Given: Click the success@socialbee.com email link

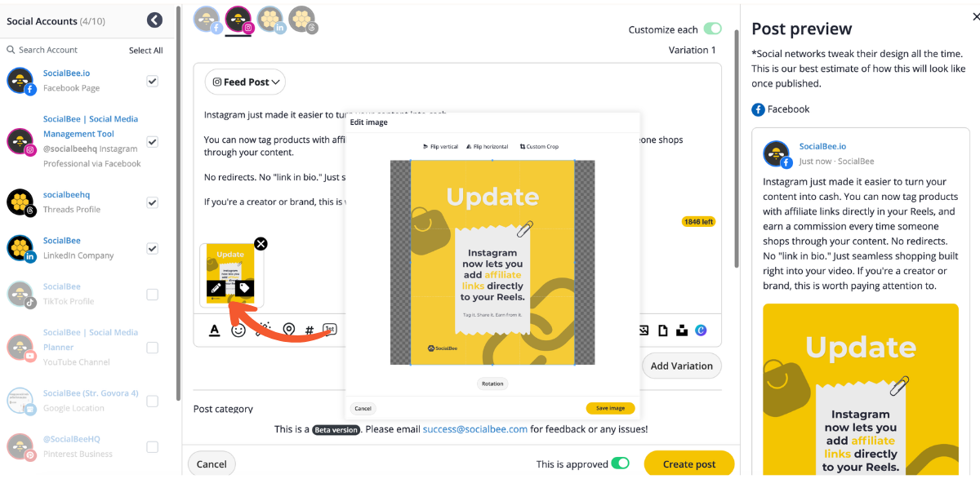Looking at the screenshot, I should click(x=475, y=428).
